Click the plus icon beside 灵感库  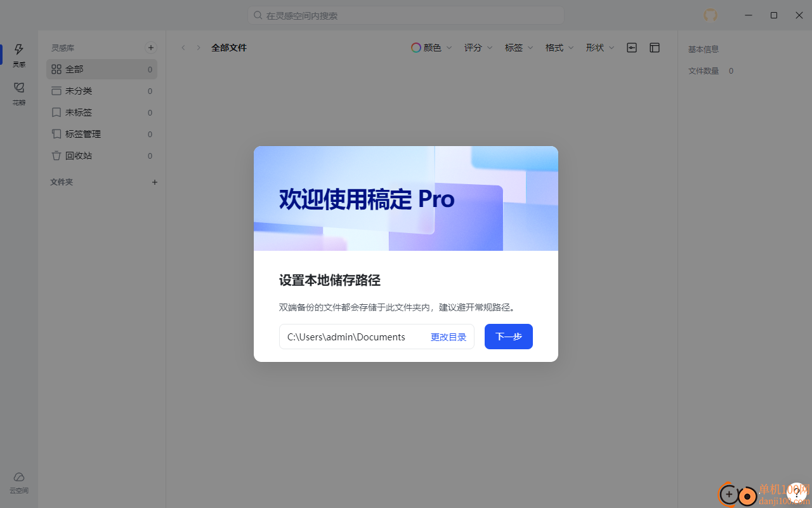(151, 48)
